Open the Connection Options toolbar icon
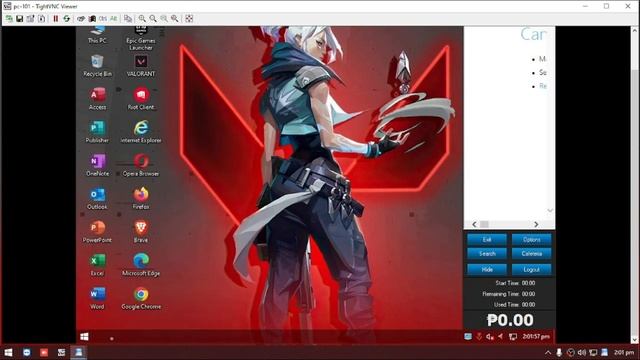The width and height of the screenshot is (640, 360). pyautogui.click(x=31, y=19)
